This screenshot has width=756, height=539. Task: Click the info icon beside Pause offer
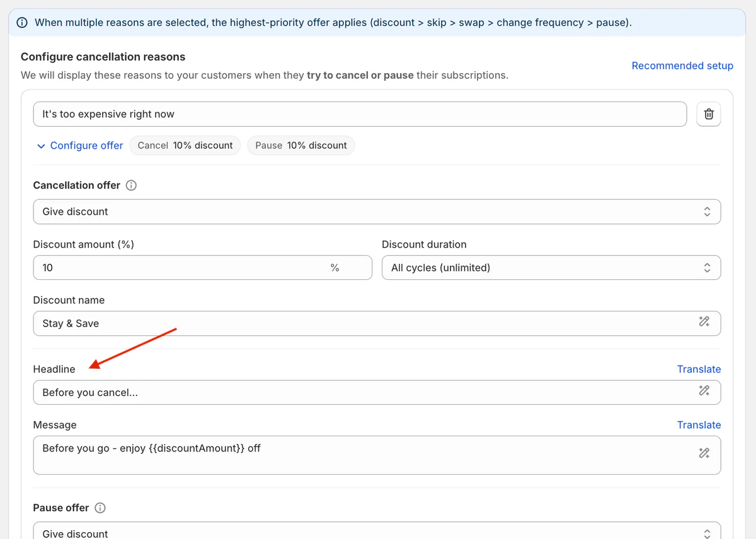[100, 508]
